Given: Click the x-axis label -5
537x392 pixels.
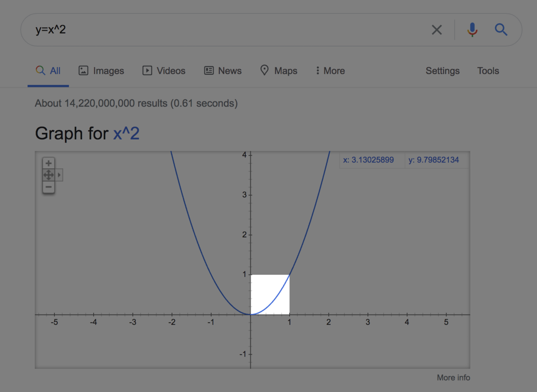Looking at the screenshot, I should [54, 322].
